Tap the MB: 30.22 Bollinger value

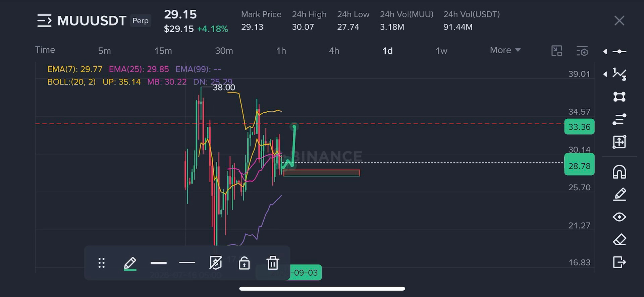[x=167, y=82]
